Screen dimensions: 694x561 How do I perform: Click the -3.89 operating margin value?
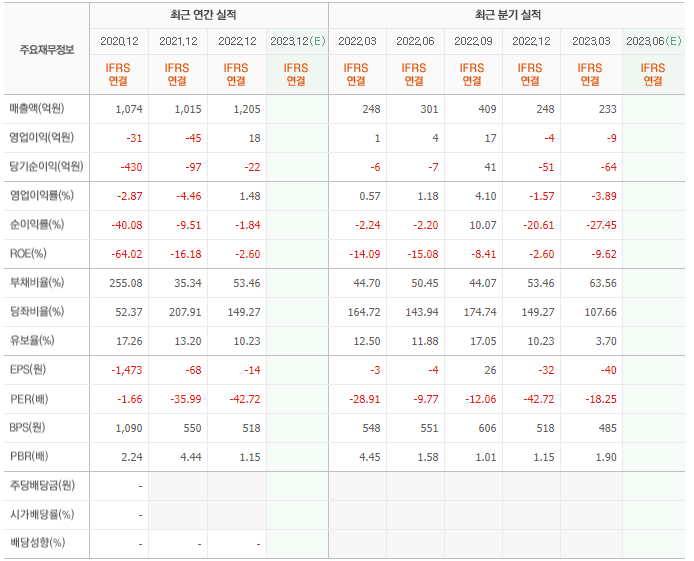(x=604, y=196)
